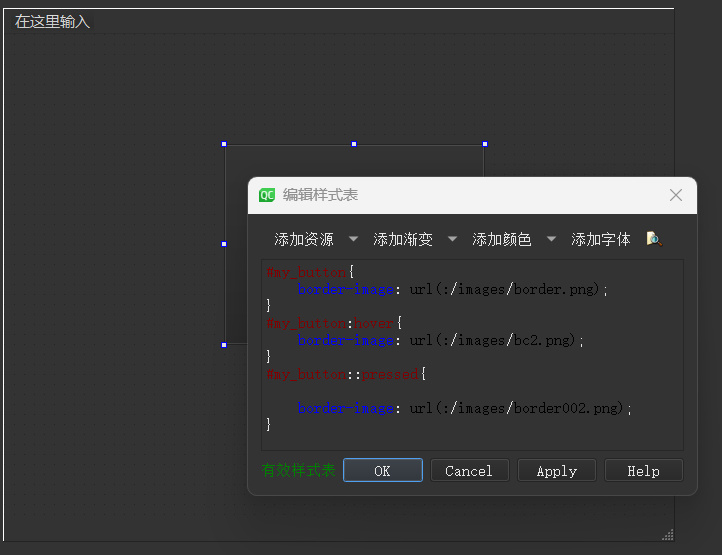
Task: Expand the 添加颜色 dropdown arrow
Action: pos(551,239)
